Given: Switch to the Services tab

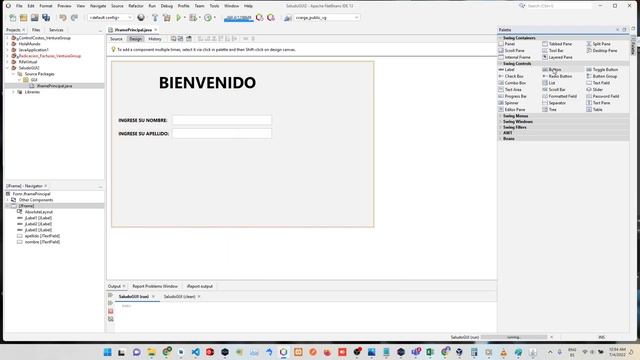Looking at the screenshot, I should [x=56, y=30].
